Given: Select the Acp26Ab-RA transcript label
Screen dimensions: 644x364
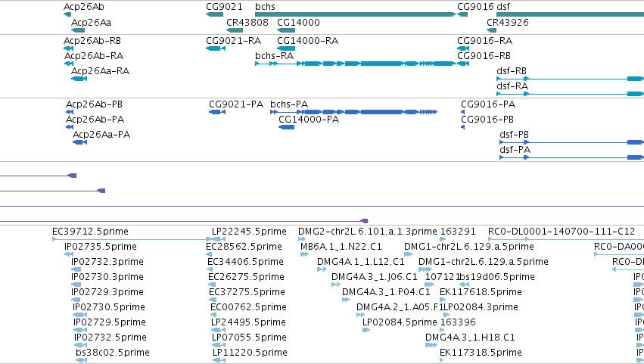Looking at the screenshot, I should coord(94,55).
